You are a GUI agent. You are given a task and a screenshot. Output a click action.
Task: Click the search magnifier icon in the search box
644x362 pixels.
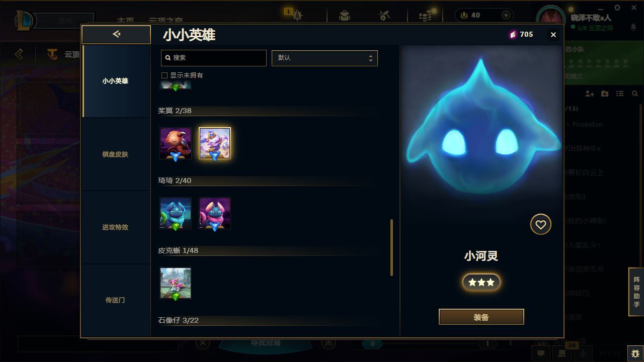[168, 58]
